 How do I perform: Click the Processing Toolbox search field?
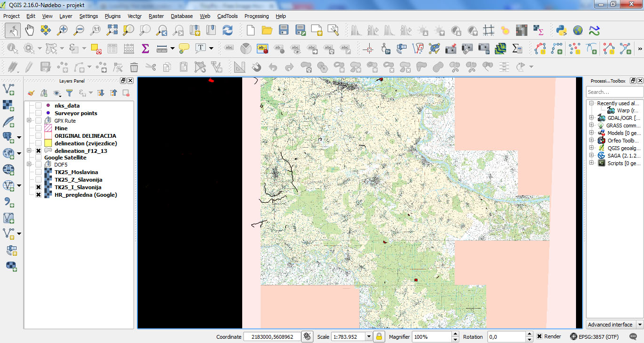(x=614, y=92)
